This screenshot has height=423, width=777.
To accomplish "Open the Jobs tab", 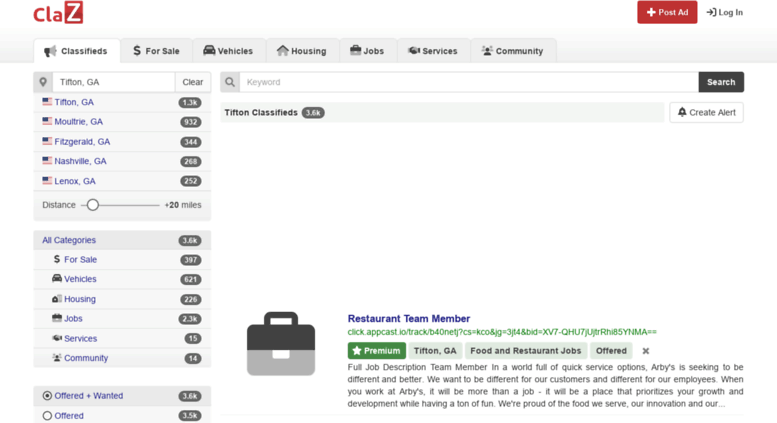I will click(x=368, y=51).
